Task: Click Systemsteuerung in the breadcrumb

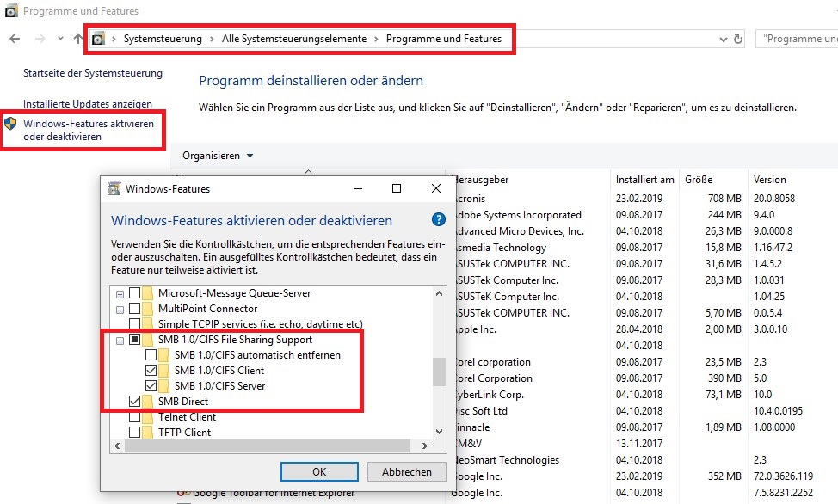Action: [x=163, y=39]
